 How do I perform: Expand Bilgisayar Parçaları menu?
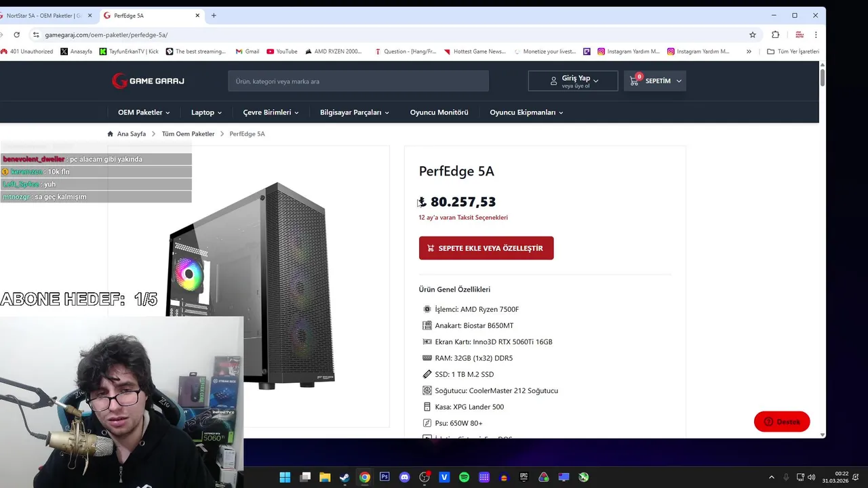pos(355,113)
